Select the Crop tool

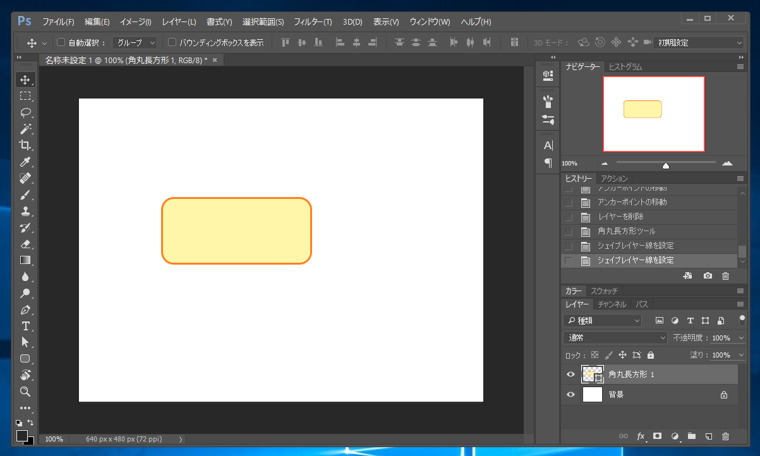pos(25,145)
